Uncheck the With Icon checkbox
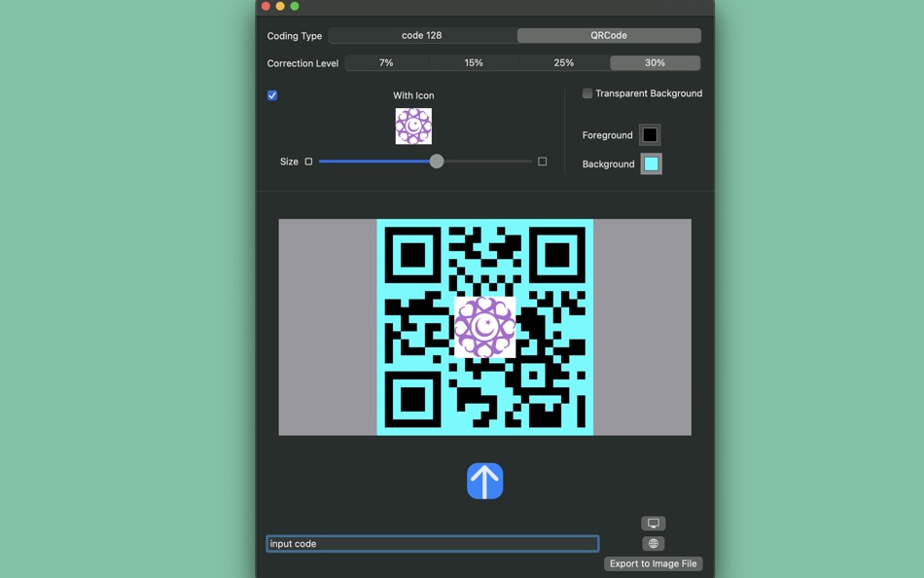This screenshot has height=578, width=924. [272, 95]
